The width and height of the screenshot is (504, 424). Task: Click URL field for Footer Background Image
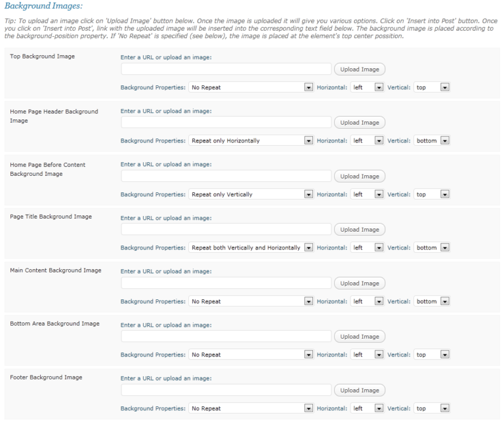click(226, 390)
